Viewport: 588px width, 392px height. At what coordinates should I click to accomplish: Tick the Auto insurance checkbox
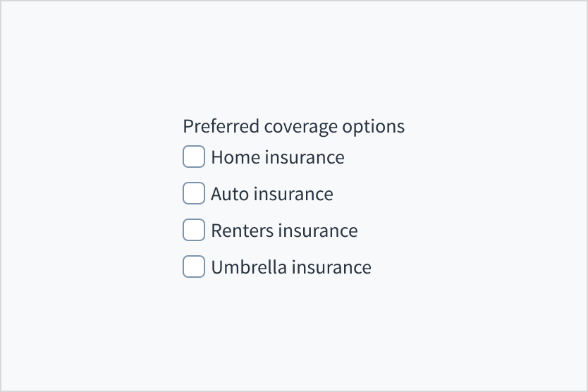(x=194, y=193)
